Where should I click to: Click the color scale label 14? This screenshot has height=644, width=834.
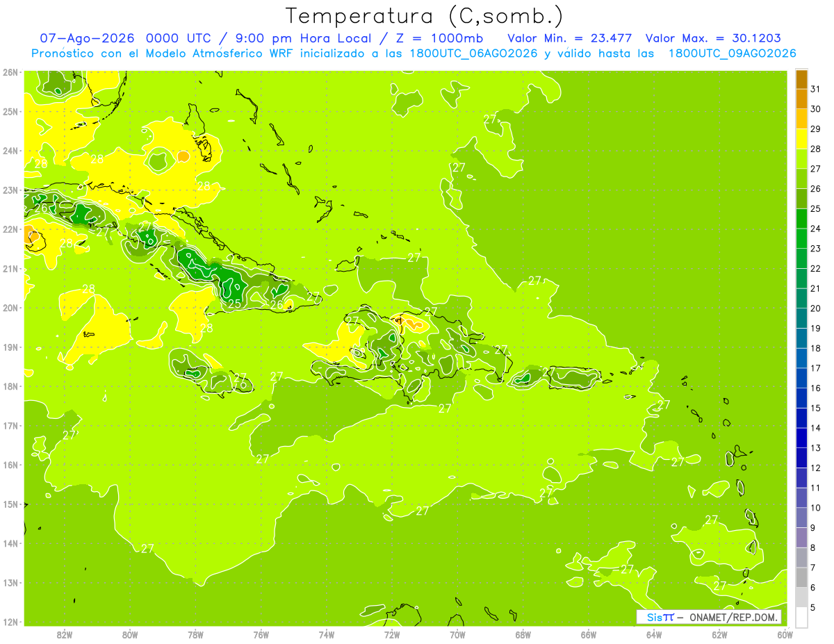pos(815,428)
